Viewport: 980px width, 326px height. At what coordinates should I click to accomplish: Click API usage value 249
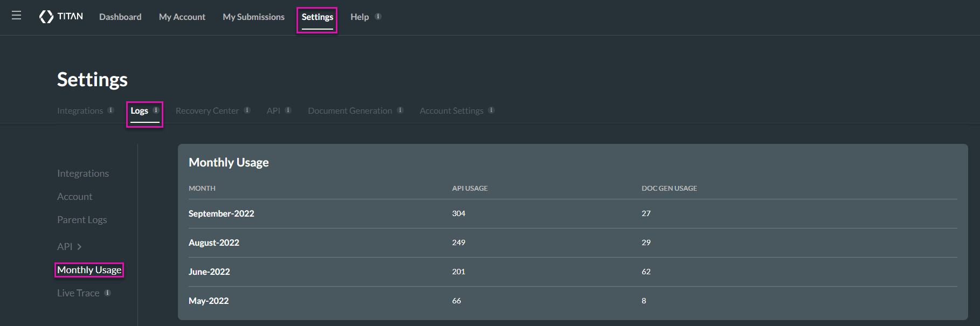coord(459,242)
